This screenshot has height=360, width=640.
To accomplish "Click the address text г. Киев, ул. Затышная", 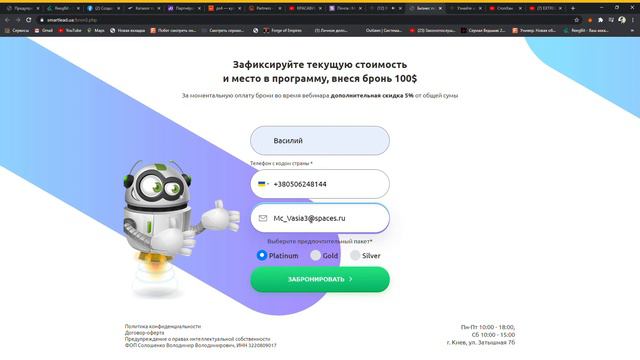I will [481, 342].
